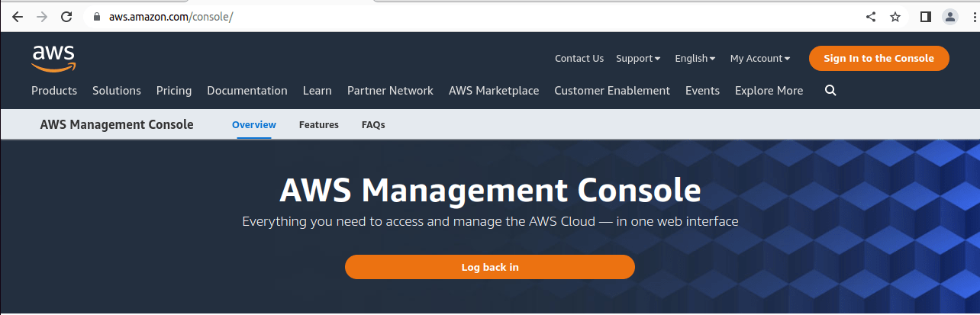Screen dimensions: 980x315
Task: Open the browser side panel icon
Action: coord(926,17)
